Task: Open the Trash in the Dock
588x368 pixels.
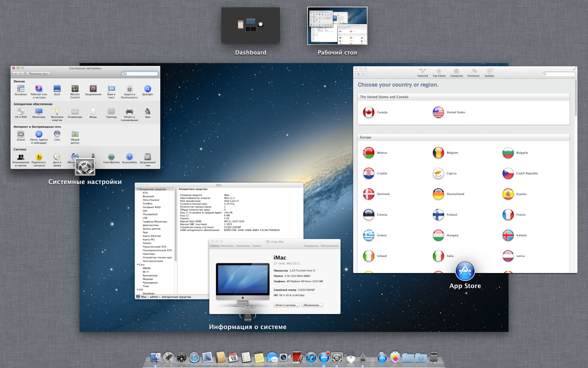Action: [x=434, y=357]
